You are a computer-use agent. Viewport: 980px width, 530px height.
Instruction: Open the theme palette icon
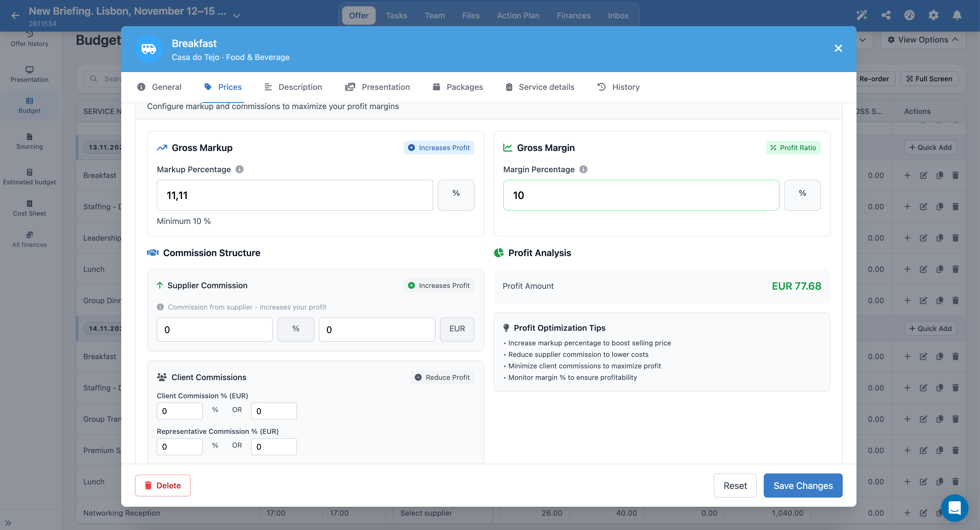click(909, 15)
